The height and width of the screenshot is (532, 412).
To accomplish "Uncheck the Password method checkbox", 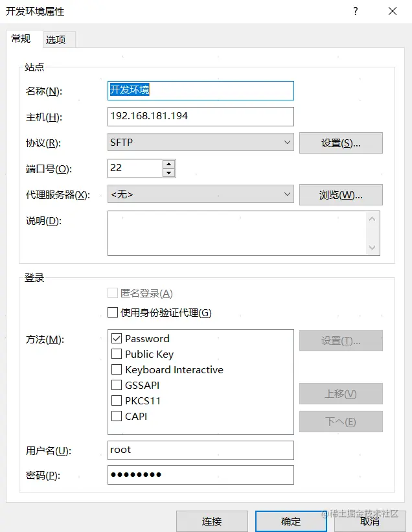I will pos(117,338).
